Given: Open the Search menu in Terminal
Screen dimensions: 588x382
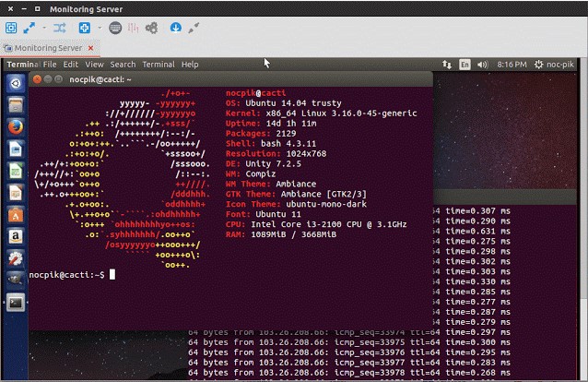Looking at the screenshot, I should coord(123,65).
